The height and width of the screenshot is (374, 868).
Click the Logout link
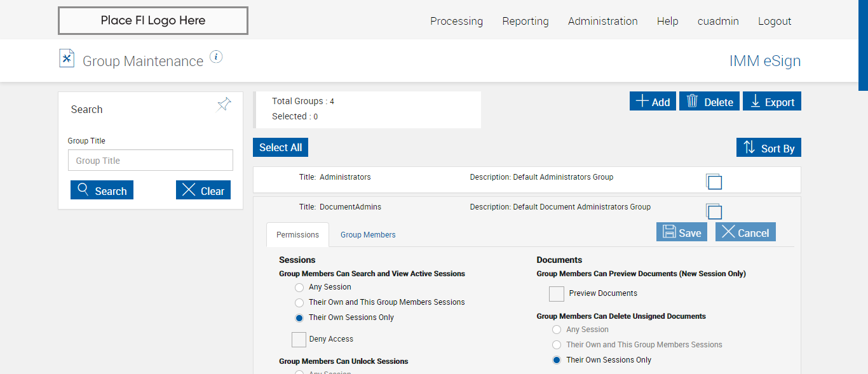click(775, 21)
